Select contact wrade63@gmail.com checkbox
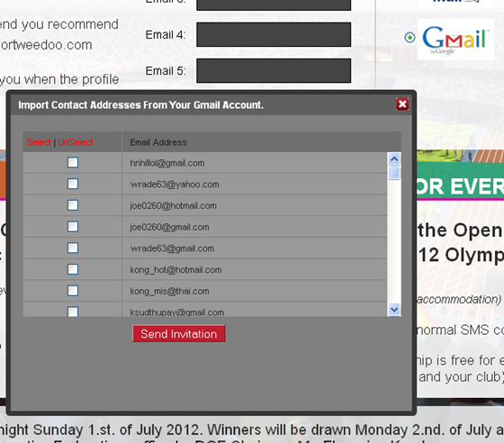Viewport: 504px width, 443px height. (x=73, y=248)
